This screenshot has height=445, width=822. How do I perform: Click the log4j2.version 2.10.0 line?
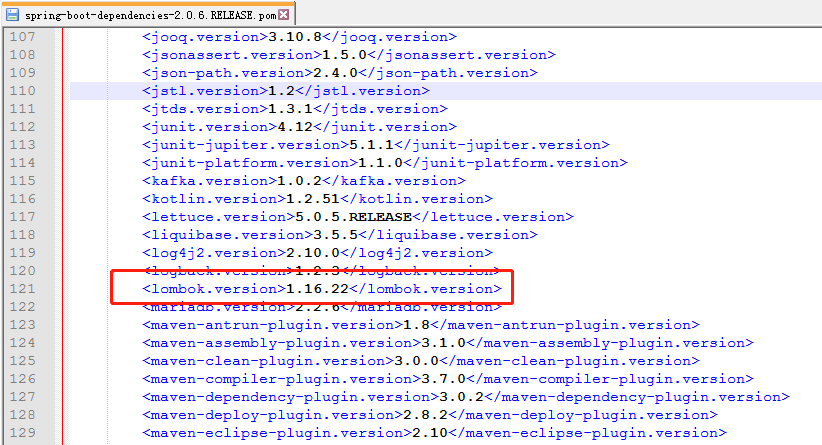(317, 253)
